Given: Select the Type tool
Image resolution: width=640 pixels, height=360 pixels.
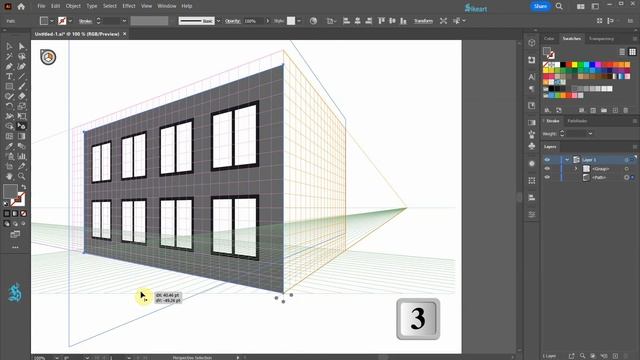Looking at the screenshot, I should (x=9, y=76).
